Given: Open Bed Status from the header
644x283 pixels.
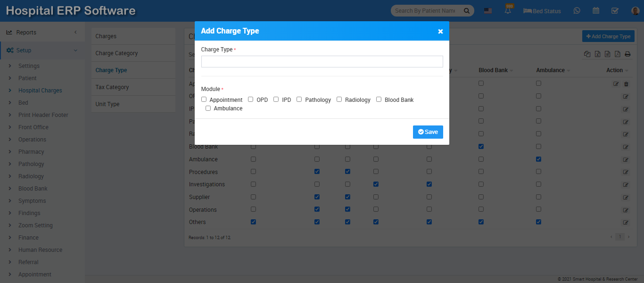Looking at the screenshot, I should [x=541, y=10].
